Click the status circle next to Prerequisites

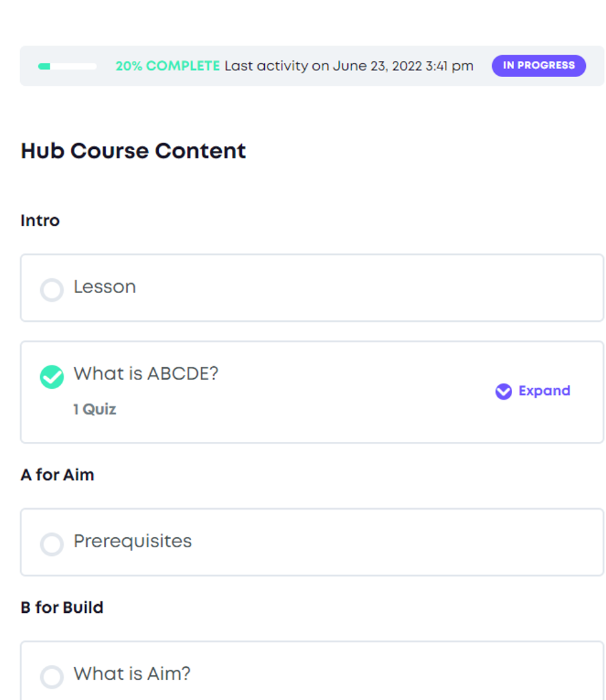coord(52,544)
